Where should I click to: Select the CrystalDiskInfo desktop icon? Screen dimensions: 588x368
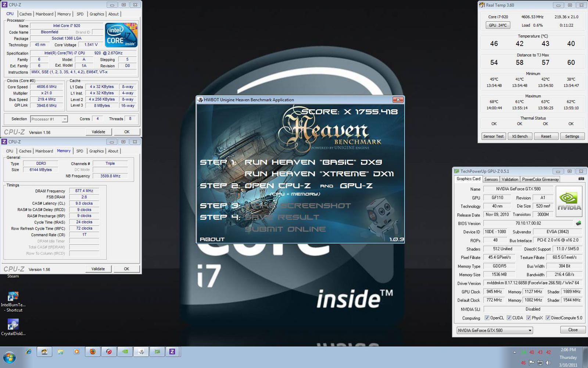point(13,327)
